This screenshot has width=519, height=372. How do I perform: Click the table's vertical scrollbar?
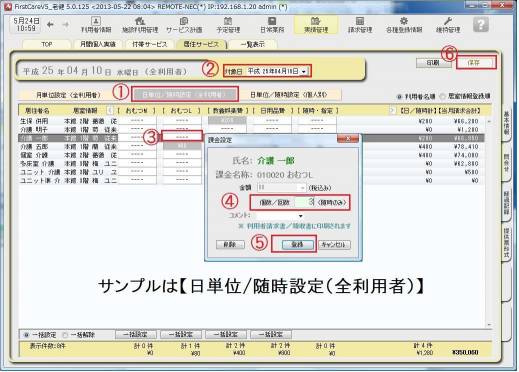(x=489, y=222)
